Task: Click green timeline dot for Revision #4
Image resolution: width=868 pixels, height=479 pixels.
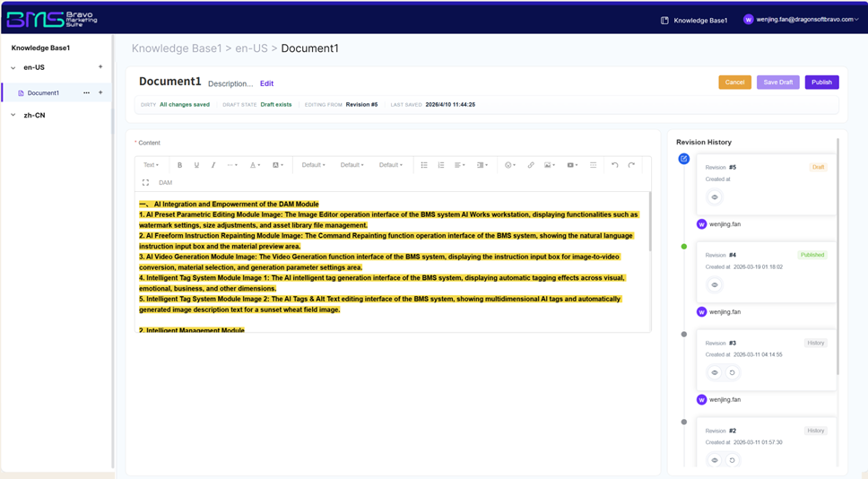Action: (683, 247)
